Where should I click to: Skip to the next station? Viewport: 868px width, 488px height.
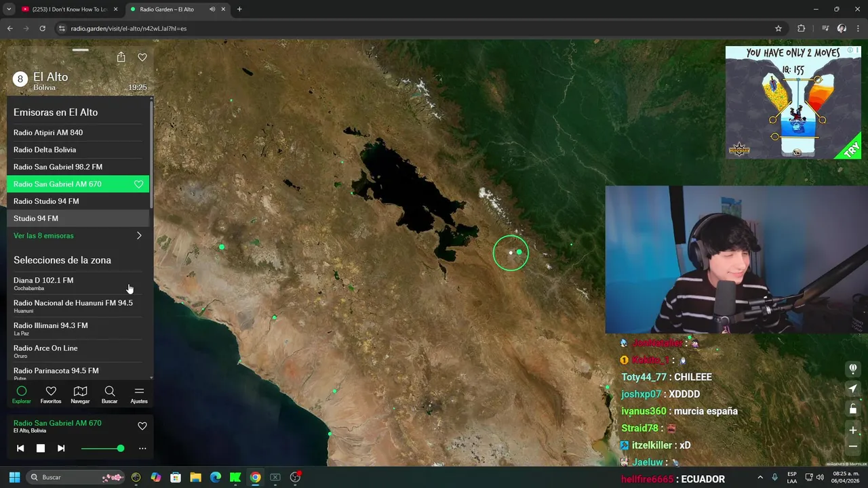[x=61, y=448]
